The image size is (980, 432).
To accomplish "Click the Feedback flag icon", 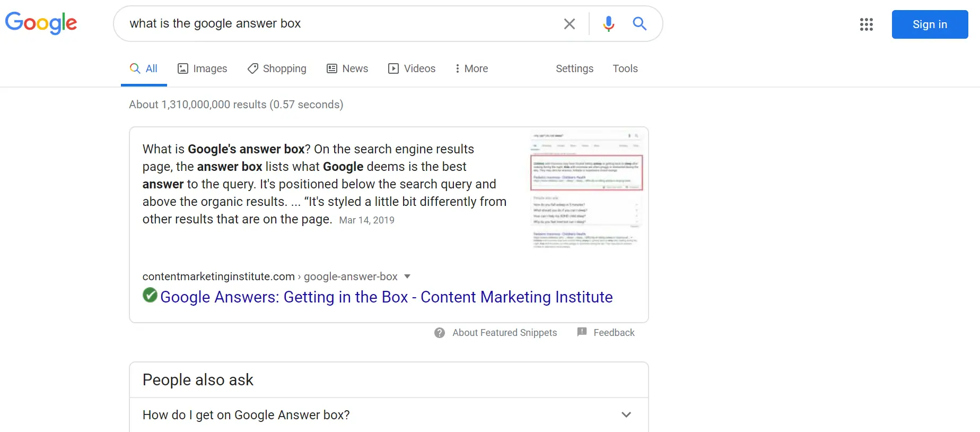I will 582,332.
